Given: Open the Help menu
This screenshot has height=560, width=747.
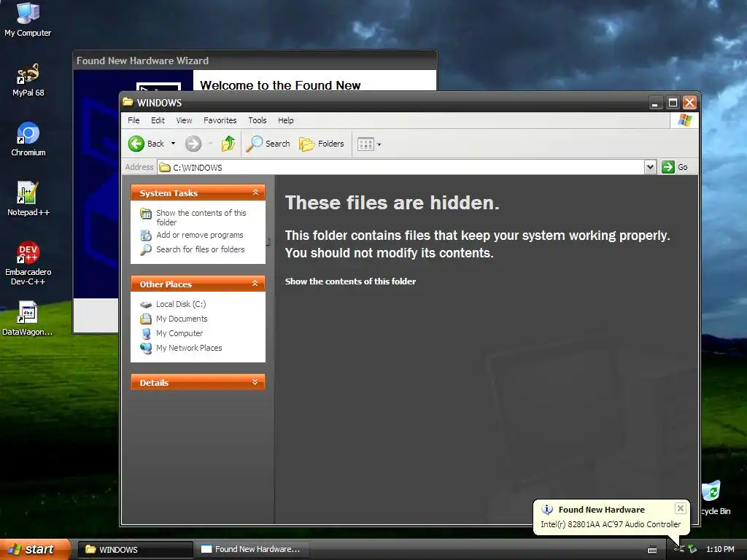Looking at the screenshot, I should 286,120.
